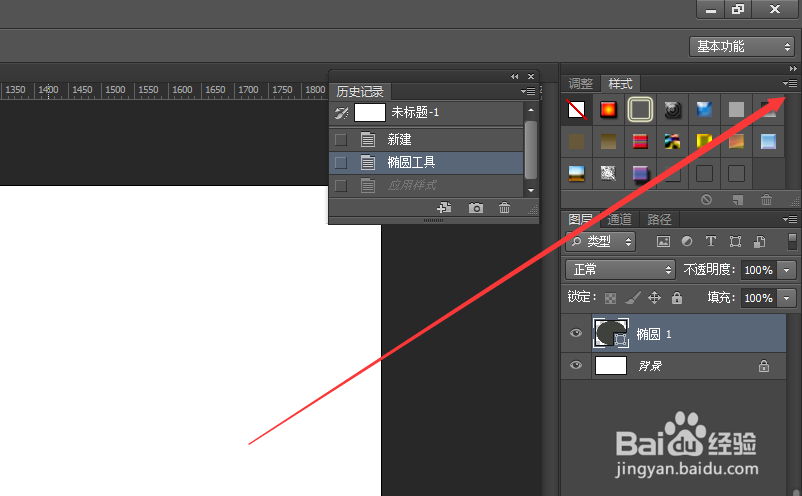Open layer filter 类型 dropdown

pyautogui.click(x=600, y=241)
